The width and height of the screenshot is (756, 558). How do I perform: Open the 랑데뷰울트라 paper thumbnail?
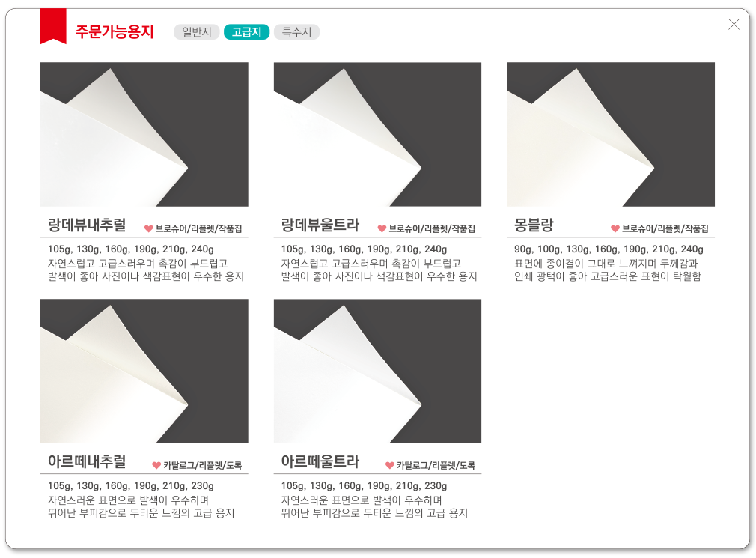coord(377,134)
